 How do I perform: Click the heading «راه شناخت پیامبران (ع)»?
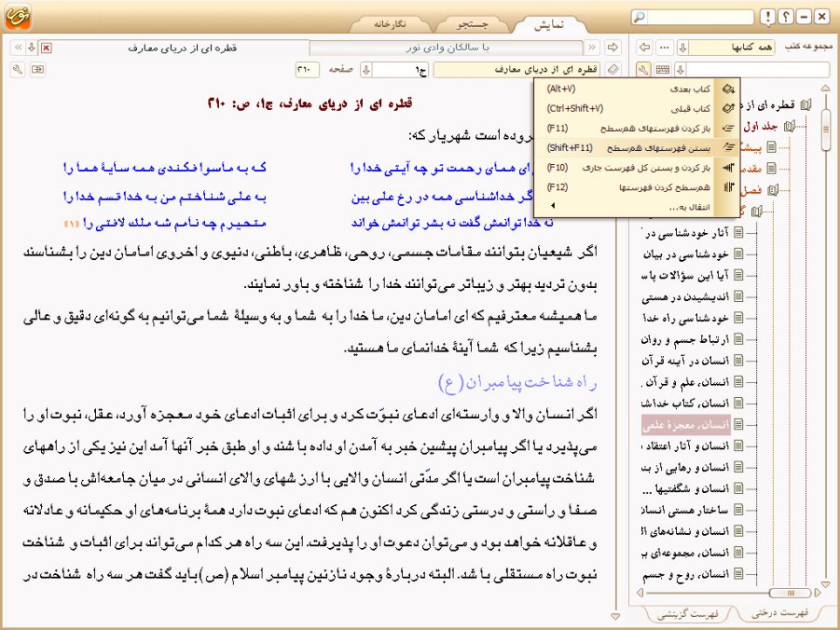517,382
